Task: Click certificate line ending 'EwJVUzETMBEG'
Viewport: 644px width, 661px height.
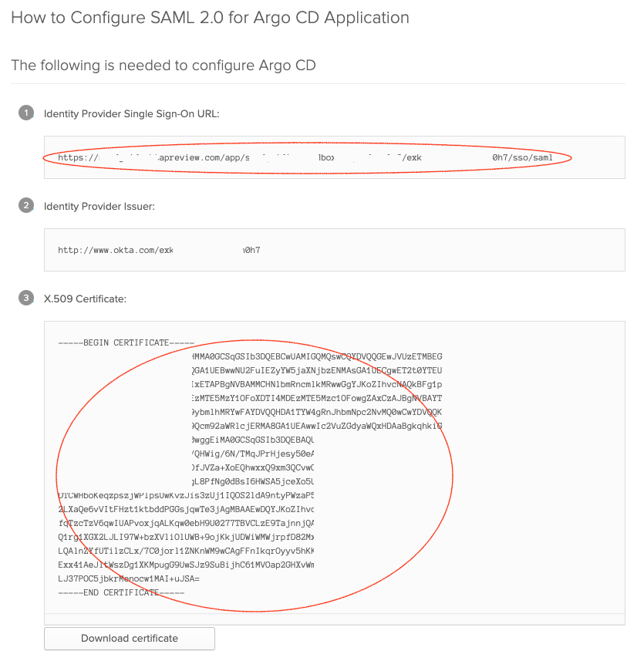Action: pos(316,356)
